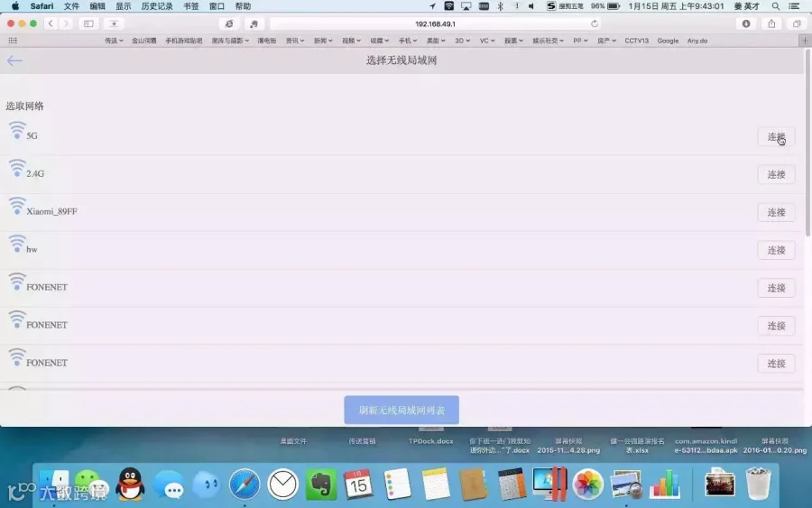Expand the 视频 bookmarks folder
This screenshot has height=508, width=812.
351,41
